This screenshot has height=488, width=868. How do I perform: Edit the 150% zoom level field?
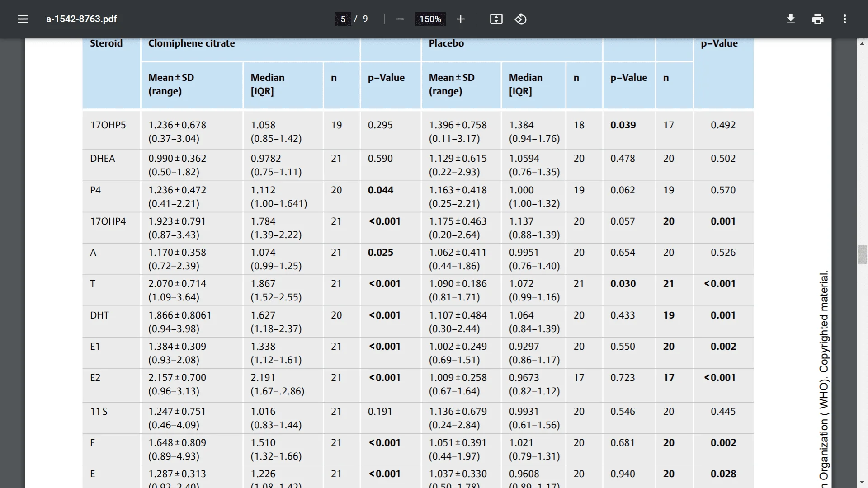pyautogui.click(x=430, y=19)
